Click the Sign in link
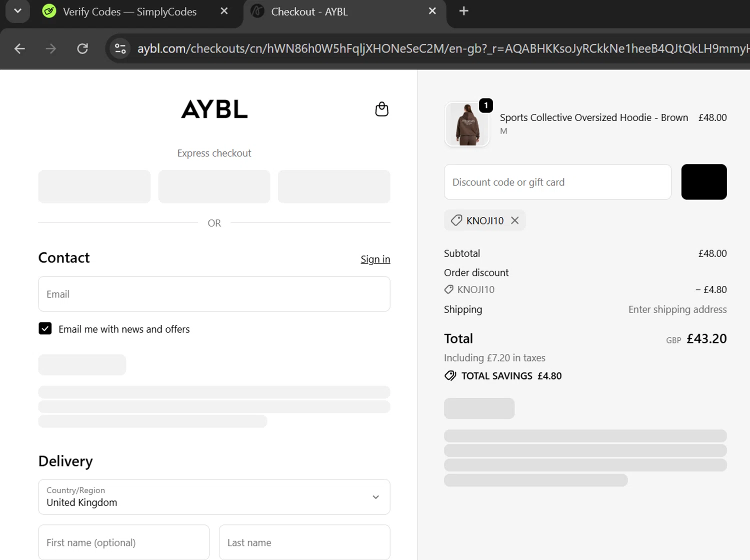This screenshot has width=750, height=560. click(x=375, y=259)
